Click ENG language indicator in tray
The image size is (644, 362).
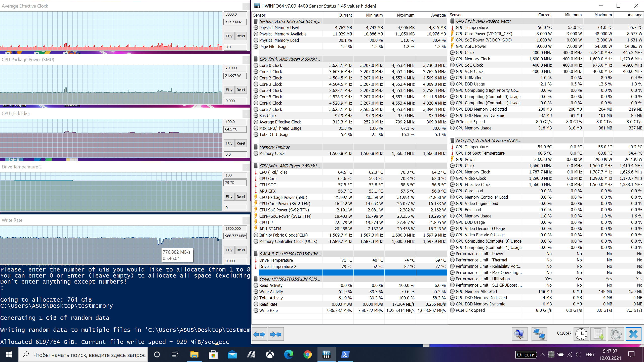tap(590, 355)
